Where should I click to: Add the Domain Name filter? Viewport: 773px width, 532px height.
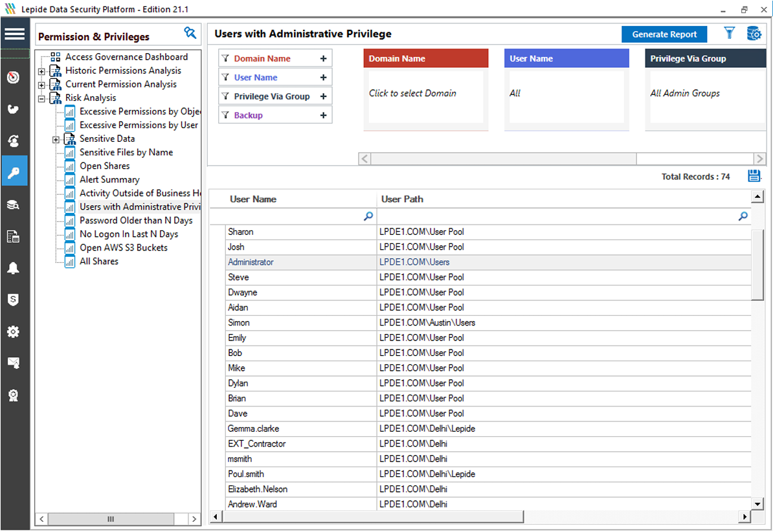click(x=323, y=59)
